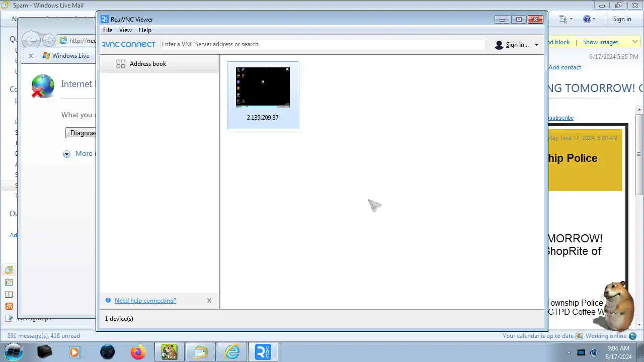Open Firefox from the taskbar
Viewport: 644px width, 362px height.
click(138, 352)
